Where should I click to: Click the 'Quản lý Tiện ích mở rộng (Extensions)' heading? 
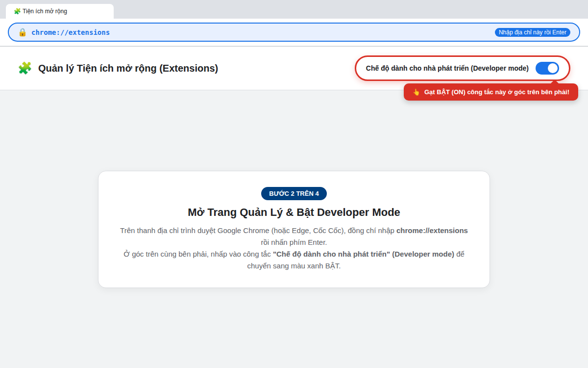(x=128, y=68)
